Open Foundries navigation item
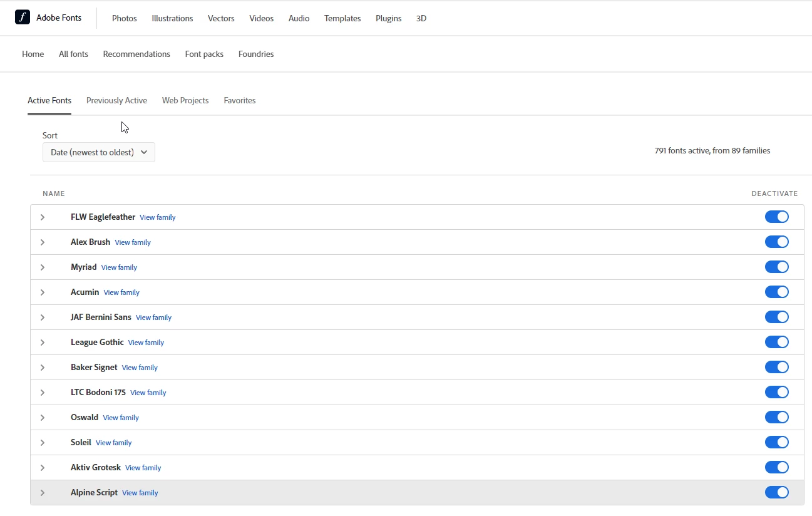812x516 pixels. coord(256,54)
